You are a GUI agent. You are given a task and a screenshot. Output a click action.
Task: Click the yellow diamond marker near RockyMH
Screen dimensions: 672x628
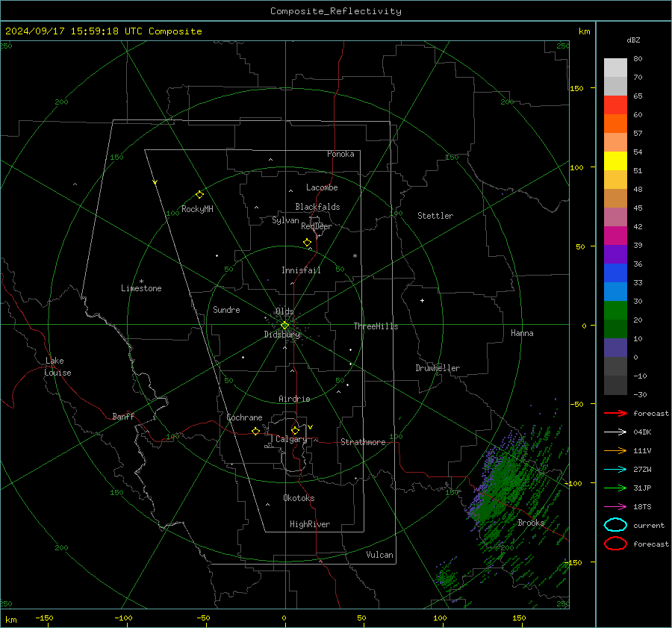[199, 195]
